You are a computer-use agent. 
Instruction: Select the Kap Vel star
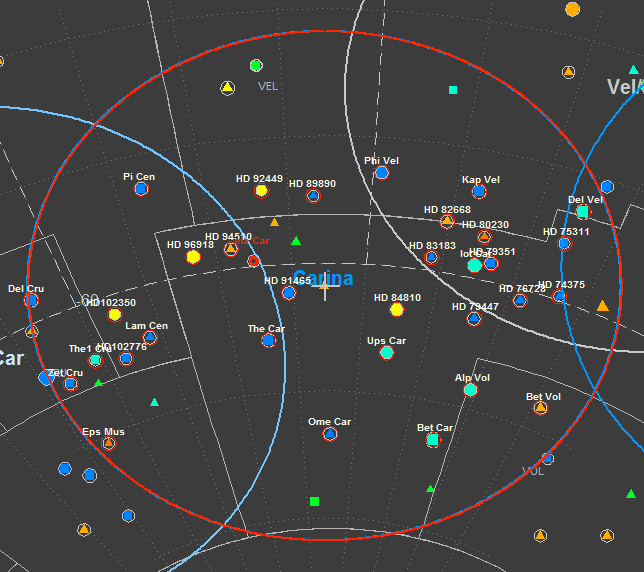click(479, 191)
